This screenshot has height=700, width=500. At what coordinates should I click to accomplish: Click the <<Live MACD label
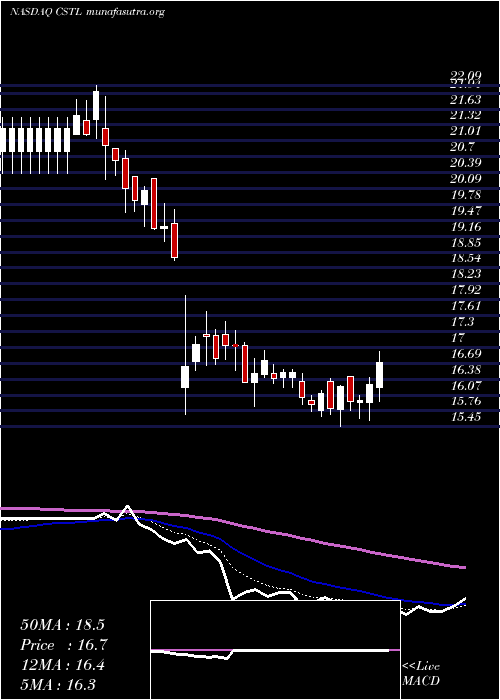point(421,674)
